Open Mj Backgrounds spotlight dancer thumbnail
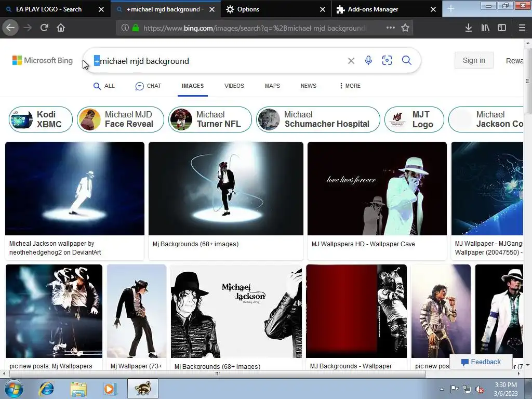 click(226, 188)
